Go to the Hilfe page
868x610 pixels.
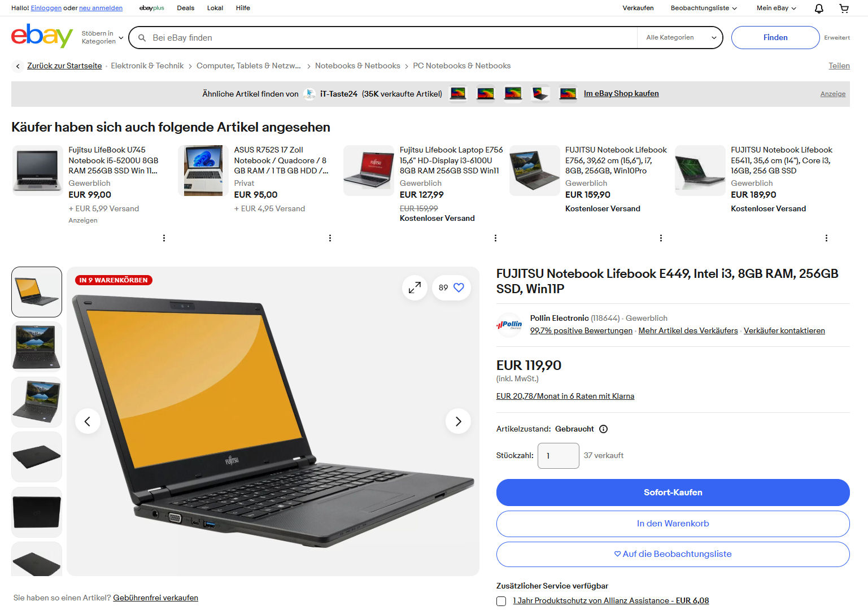[243, 8]
